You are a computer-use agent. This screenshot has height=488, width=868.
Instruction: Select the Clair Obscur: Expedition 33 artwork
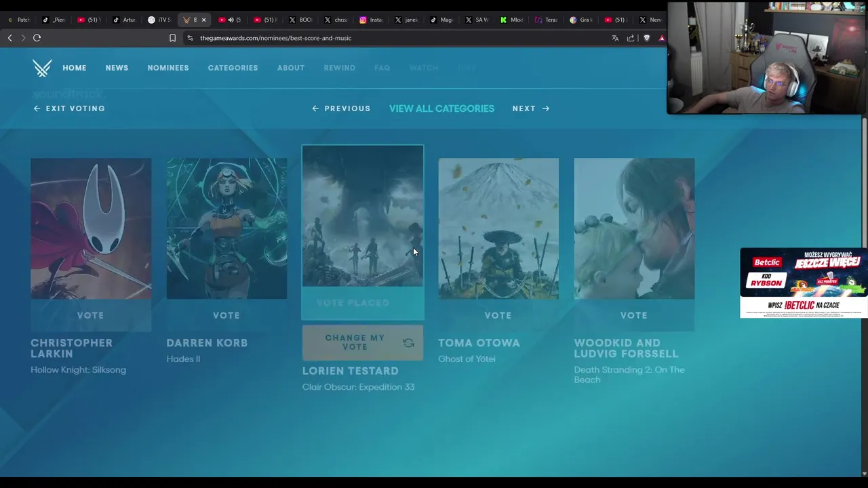363,216
